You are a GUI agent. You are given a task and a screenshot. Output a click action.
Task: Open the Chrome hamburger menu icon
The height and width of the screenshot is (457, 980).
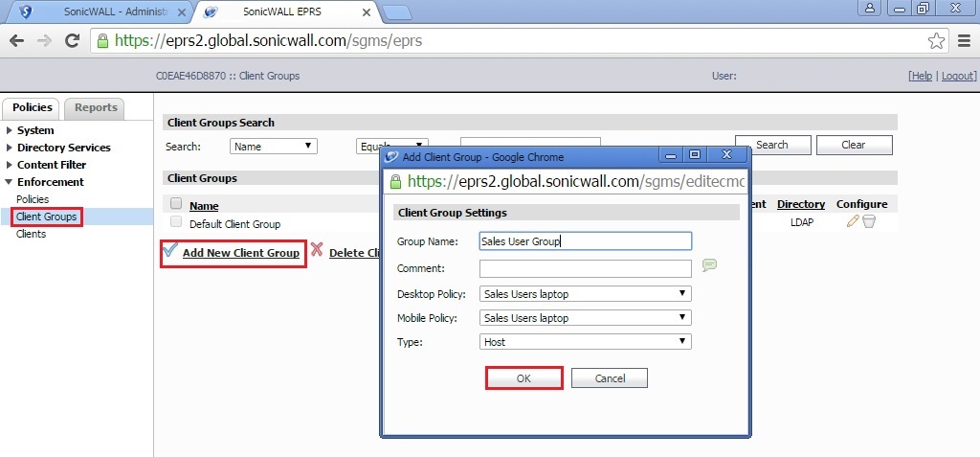pyautogui.click(x=964, y=41)
